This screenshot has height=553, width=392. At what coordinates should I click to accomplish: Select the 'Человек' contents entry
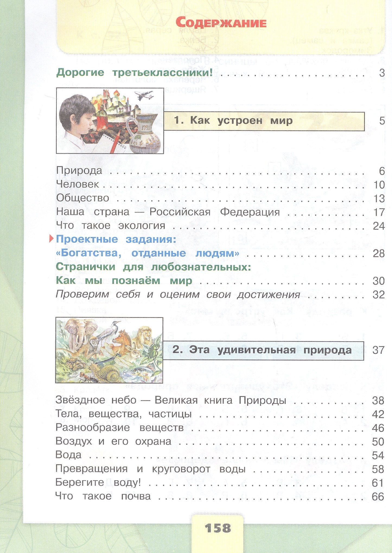click(x=78, y=184)
